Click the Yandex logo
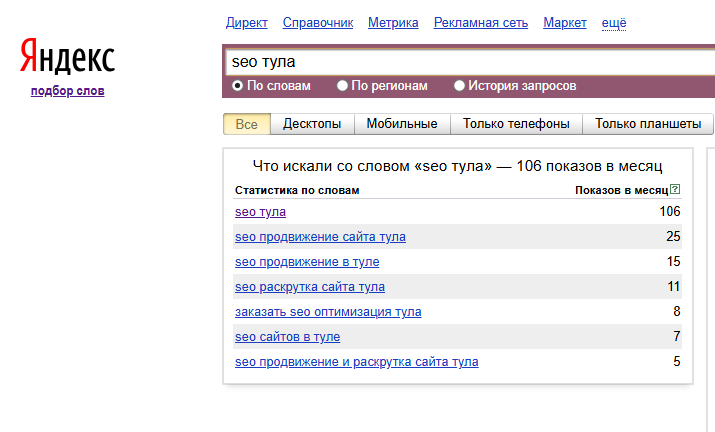Image resolution: width=715 pixels, height=432 pixels. (67, 58)
